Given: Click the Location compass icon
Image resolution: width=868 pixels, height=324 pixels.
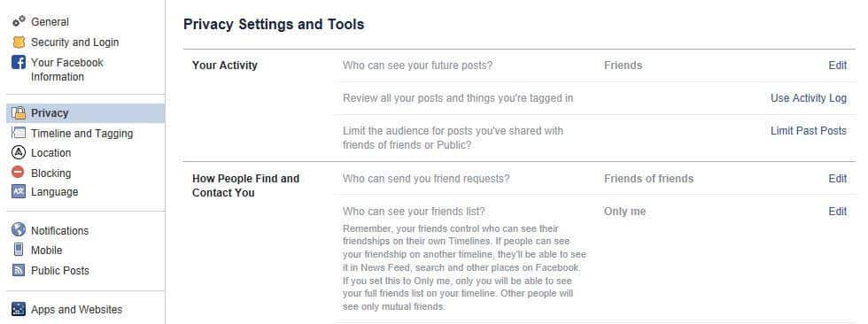Looking at the screenshot, I should 19,152.
